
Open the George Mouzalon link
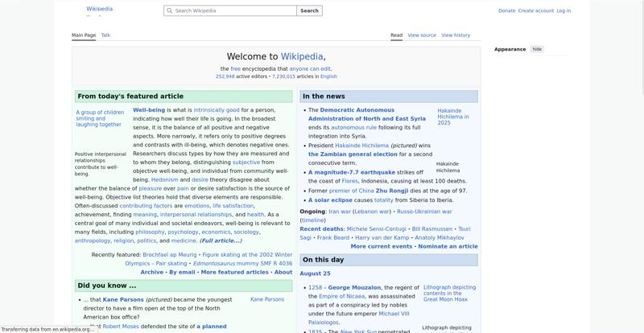click(x=354, y=288)
